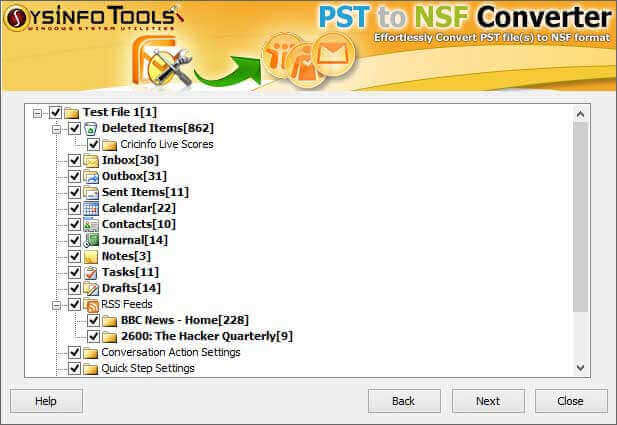Click the Test File 1 root folder icon

coord(72,113)
